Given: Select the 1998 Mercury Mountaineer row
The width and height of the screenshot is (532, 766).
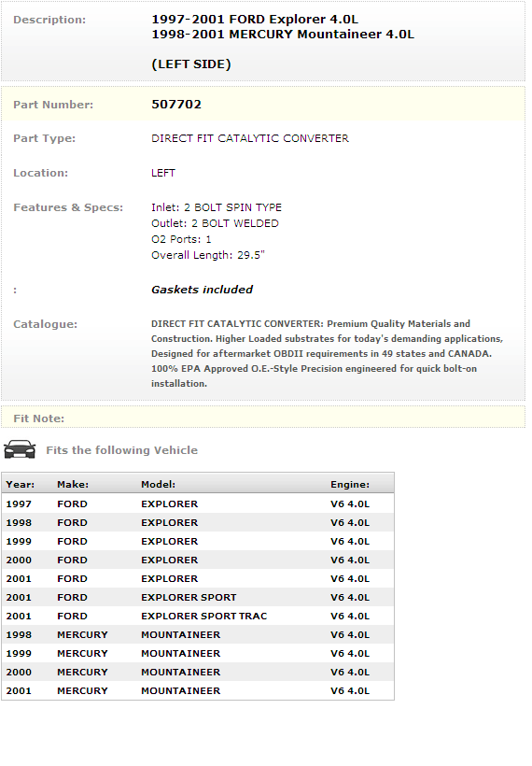Looking at the screenshot, I should click(x=198, y=634).
